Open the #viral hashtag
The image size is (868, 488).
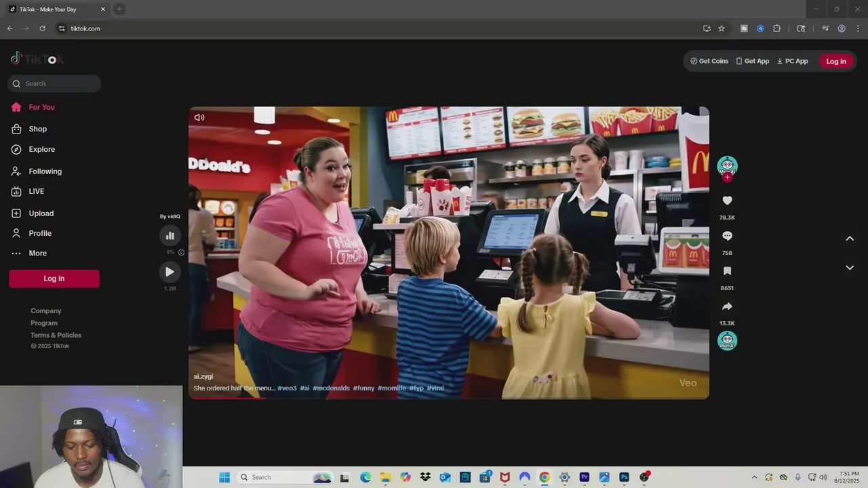[x=435, y=388]
